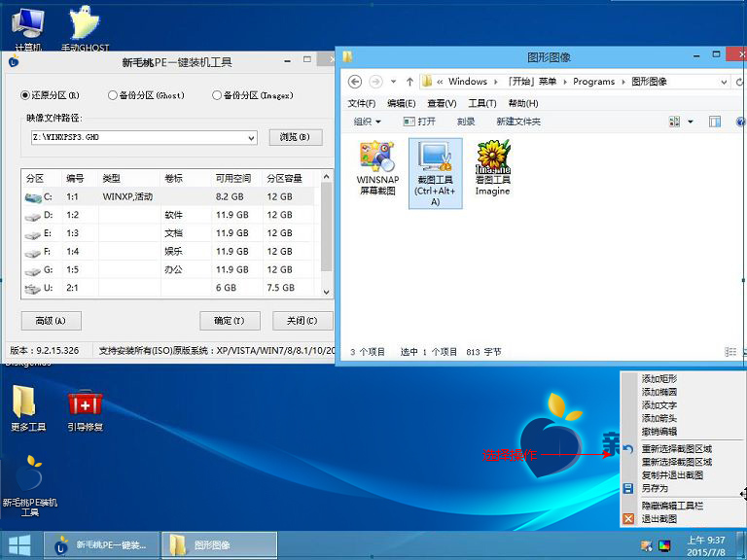
Task: Click the 另存为 save disk icon
Action: tap(628, 489)
